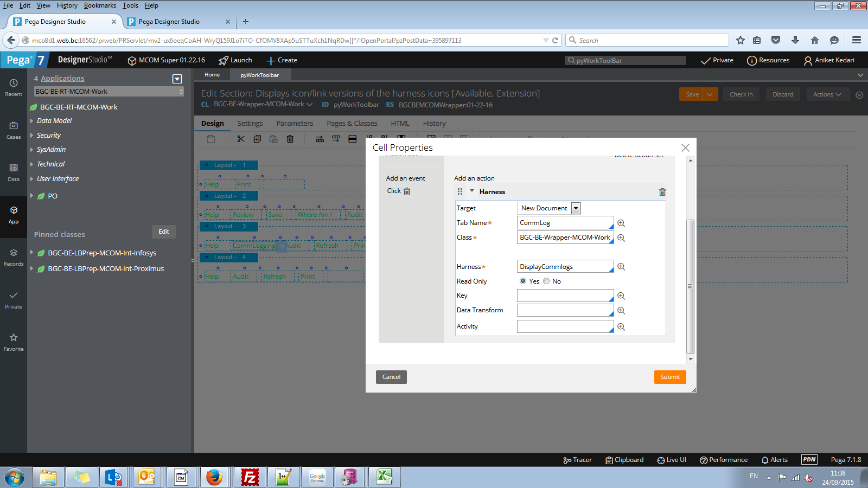Open the Recent explorer in the sidebar
868x488 pixels.
point(14,87)
